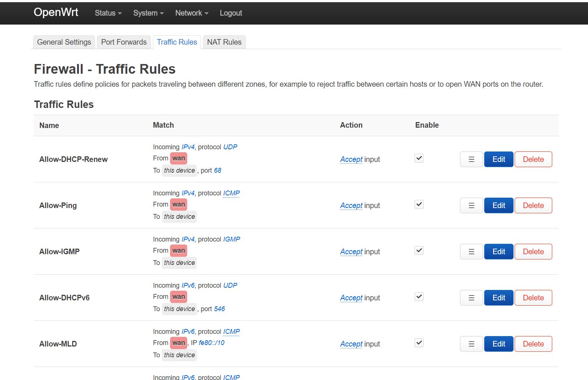Click port 546 value in Allow-DHCPv6
The height and width of the screenshot is (380, 588).
coord(219,309)
